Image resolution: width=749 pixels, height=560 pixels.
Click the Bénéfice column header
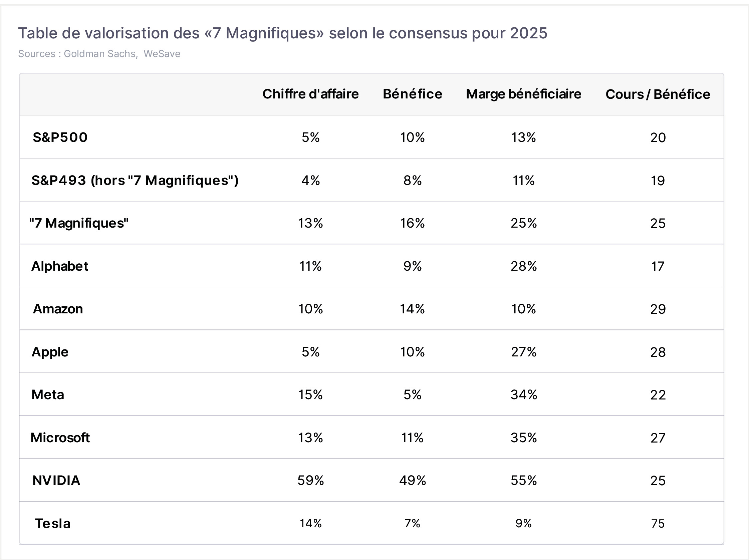(413, 94)
